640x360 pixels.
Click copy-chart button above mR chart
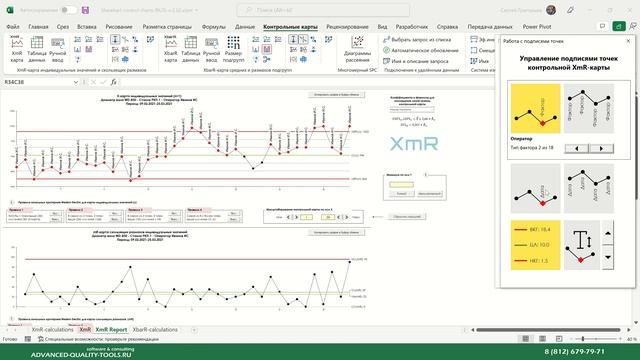coord(337,233)
